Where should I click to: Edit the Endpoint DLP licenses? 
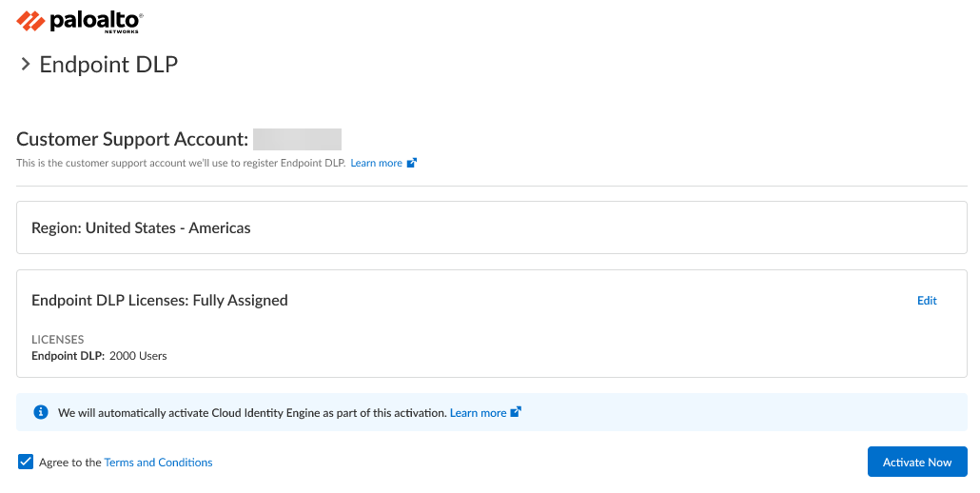tap(927, 301)
